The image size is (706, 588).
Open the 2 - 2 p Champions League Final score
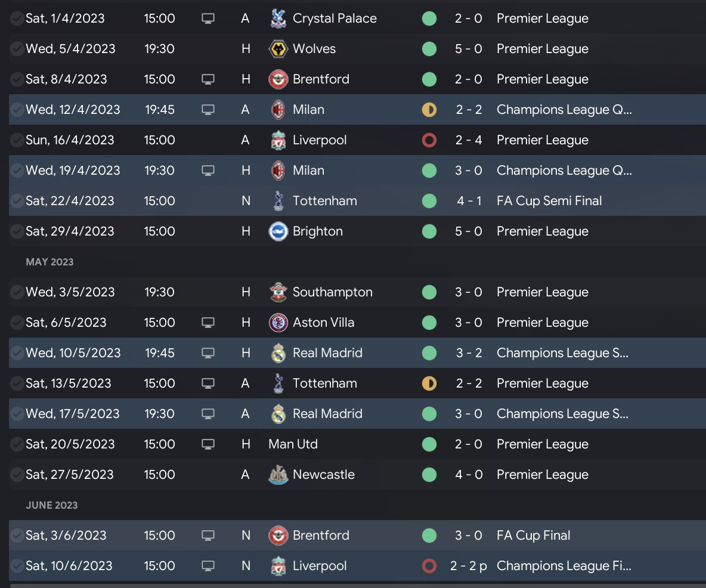pyautogui.click(x=469, y=566)
